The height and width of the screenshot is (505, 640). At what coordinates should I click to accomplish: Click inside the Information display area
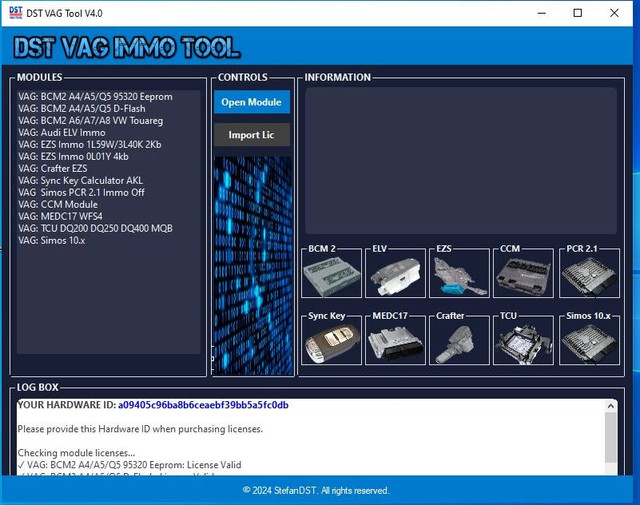461,160
